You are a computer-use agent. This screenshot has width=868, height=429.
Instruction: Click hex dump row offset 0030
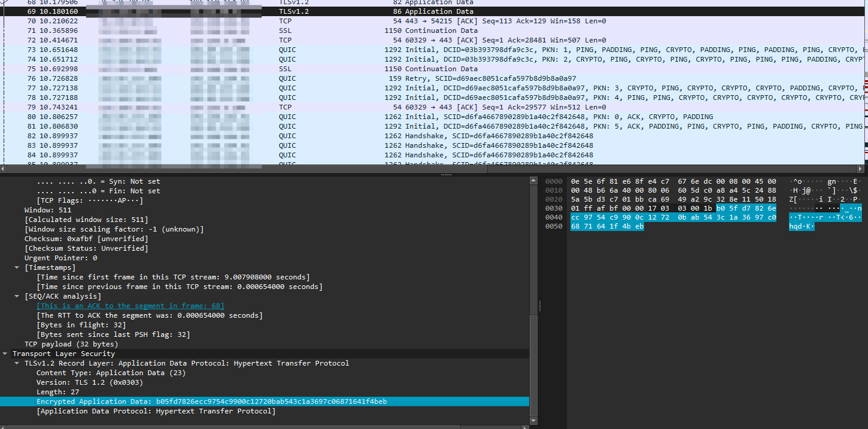point(554,208)
